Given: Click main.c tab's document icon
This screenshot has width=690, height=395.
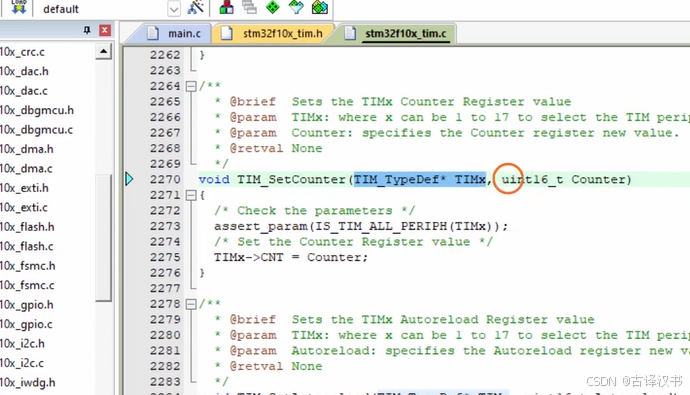Looking at the screenshot, I should tap(153, 33).
